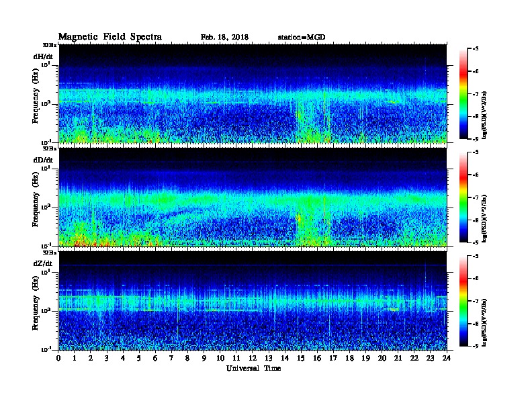This screenshot has height=411, width=532.
Task: Click the "-9" value on the dD/dt color scale
Action: pyautogui.click(x=476, y=242)
